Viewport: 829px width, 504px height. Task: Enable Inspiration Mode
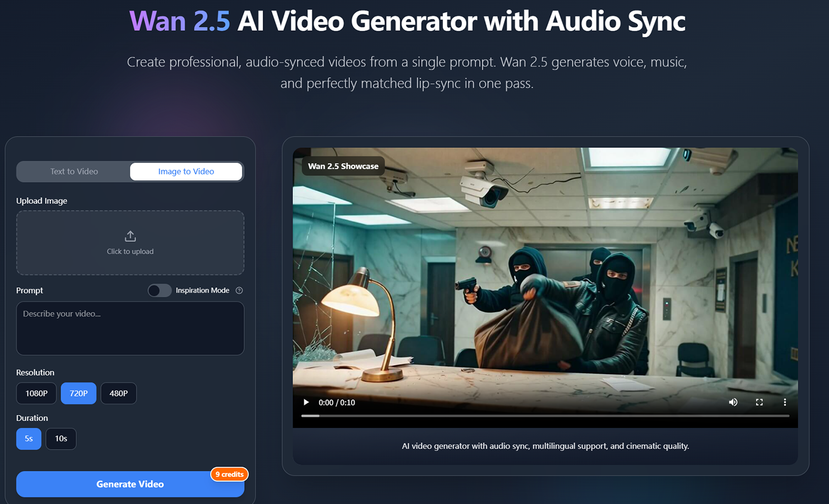(160, 290)
